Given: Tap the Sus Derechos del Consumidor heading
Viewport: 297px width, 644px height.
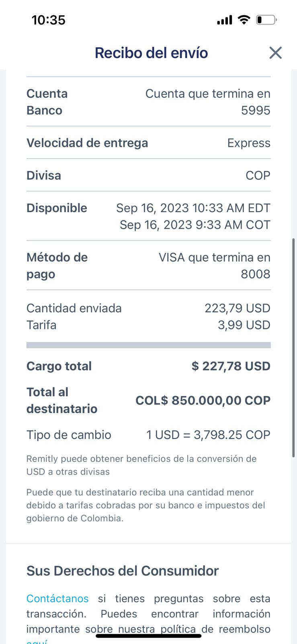Looking at the screenshot, I should (123, 571).
